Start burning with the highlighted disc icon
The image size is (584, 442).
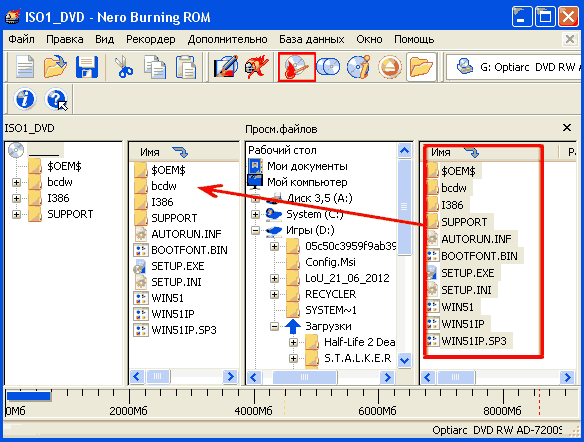pos(296,67)
